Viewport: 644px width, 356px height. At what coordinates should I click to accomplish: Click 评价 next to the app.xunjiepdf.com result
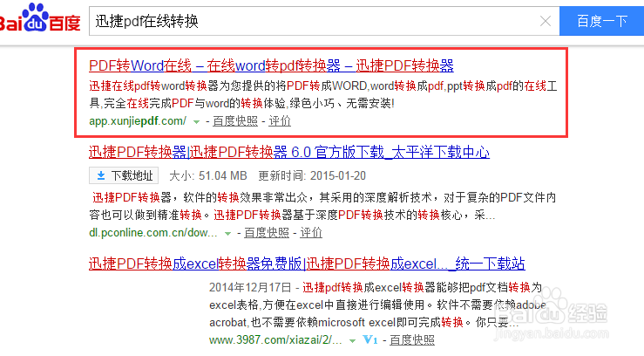point(280,121)
